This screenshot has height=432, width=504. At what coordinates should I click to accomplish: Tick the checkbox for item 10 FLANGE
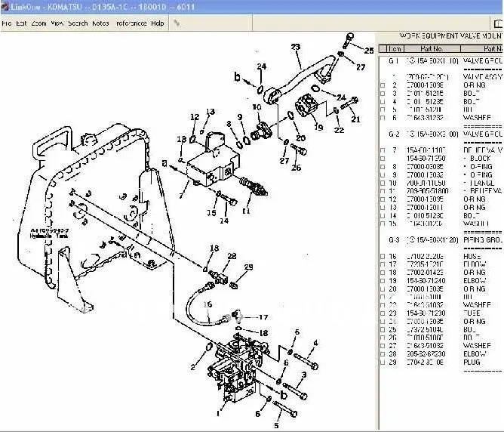(383, 183)
